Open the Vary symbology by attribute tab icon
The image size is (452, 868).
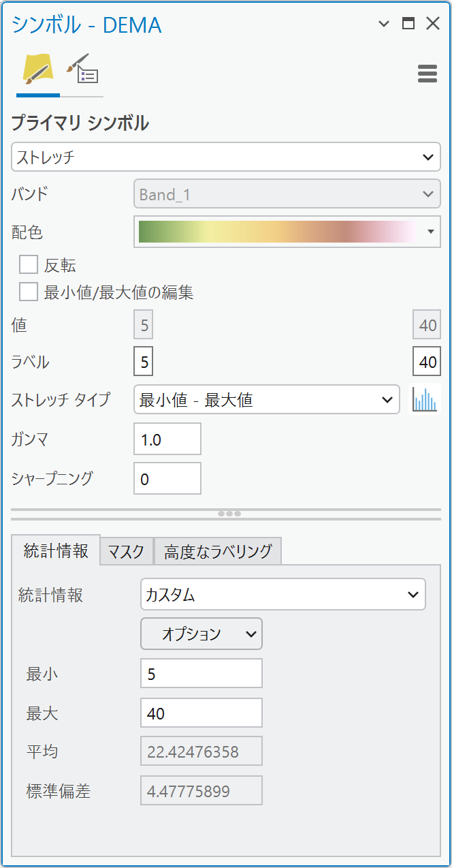[82, 70]
